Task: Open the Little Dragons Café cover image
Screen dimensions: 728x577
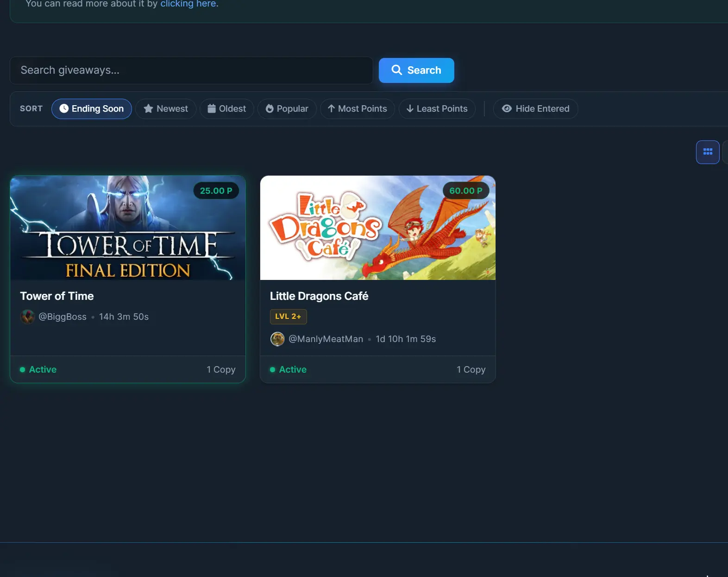Action: [378, 228]
